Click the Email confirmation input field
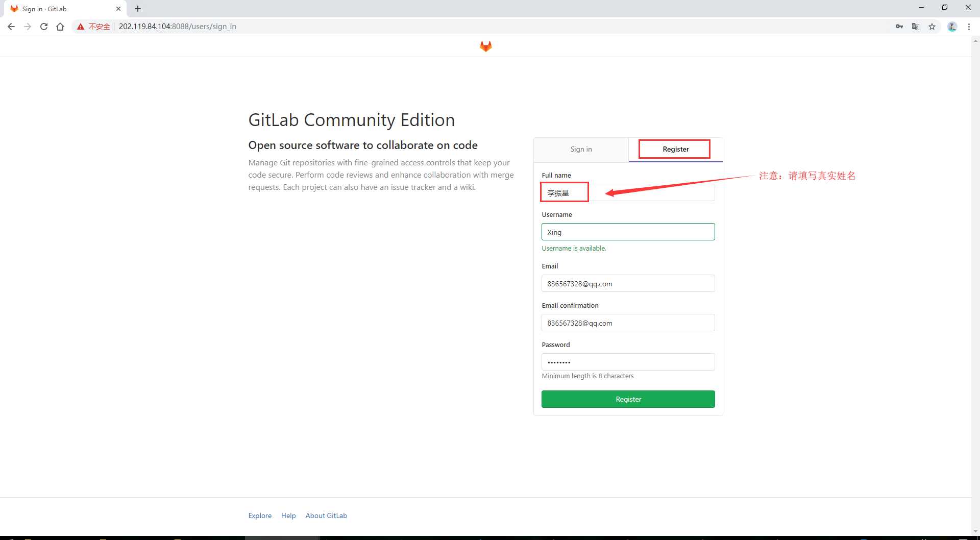980x540 pixels. [x=628, y=323]
